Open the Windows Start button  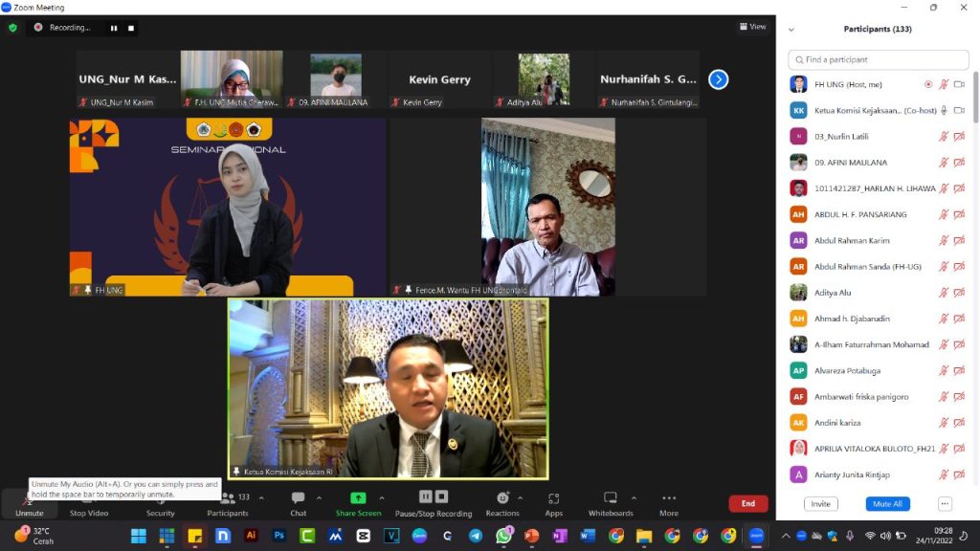coord(139,536)
